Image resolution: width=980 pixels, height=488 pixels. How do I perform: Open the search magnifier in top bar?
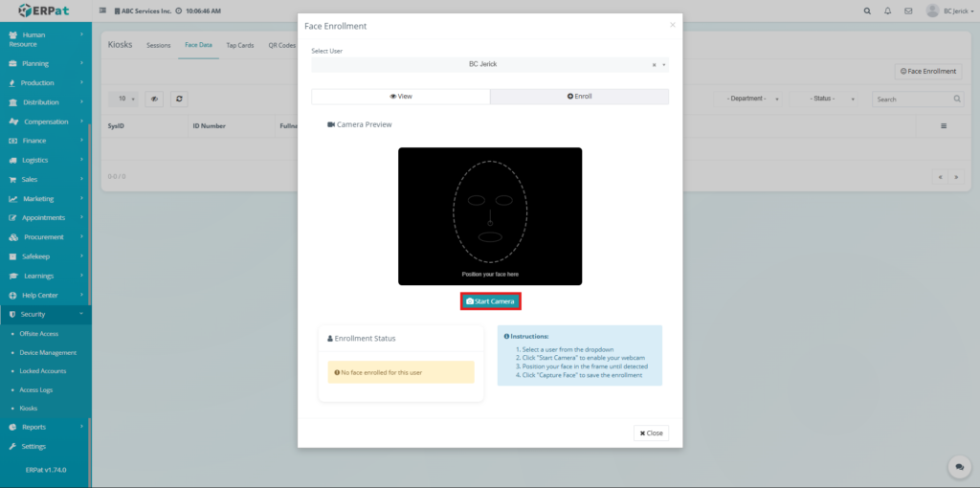coord(867,11)
